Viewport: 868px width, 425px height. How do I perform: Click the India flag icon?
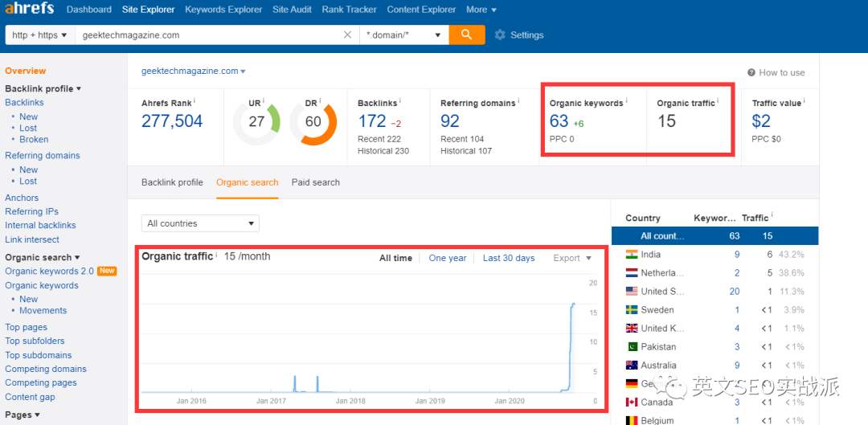(x=632, y=255)
